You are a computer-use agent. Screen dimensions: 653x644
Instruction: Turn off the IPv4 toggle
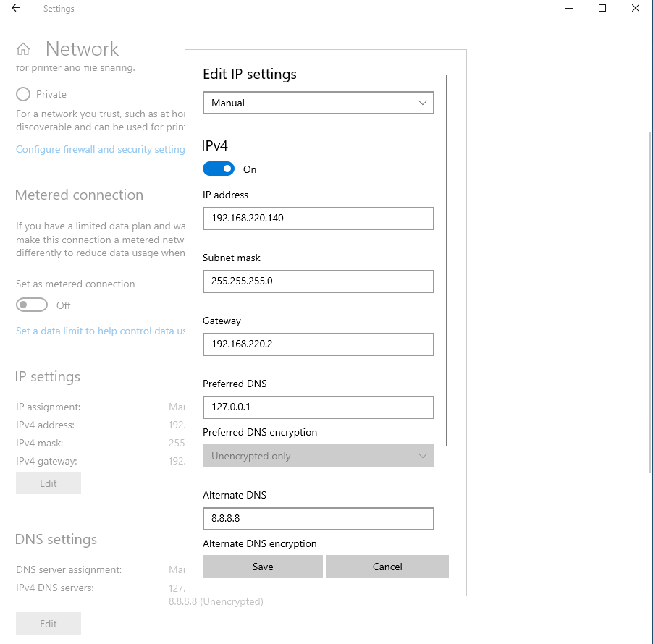[x=219, y=169]
